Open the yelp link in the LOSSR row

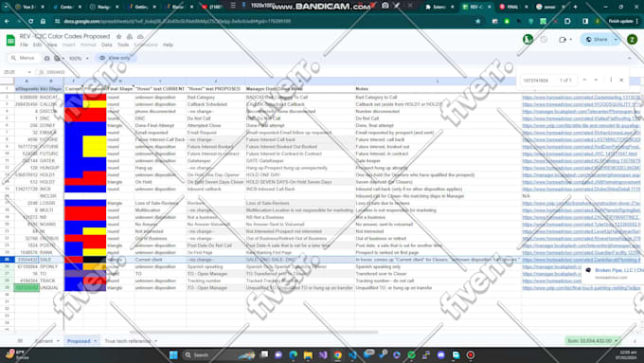581,203
